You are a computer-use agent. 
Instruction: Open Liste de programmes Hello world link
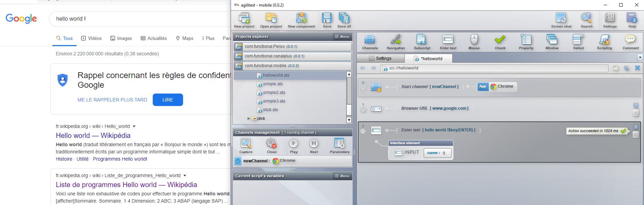point(127,185)
